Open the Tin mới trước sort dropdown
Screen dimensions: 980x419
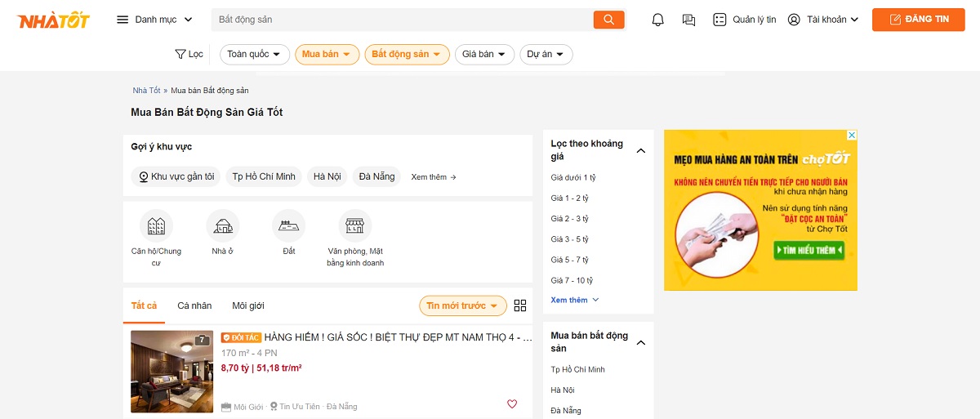[462, 305]
